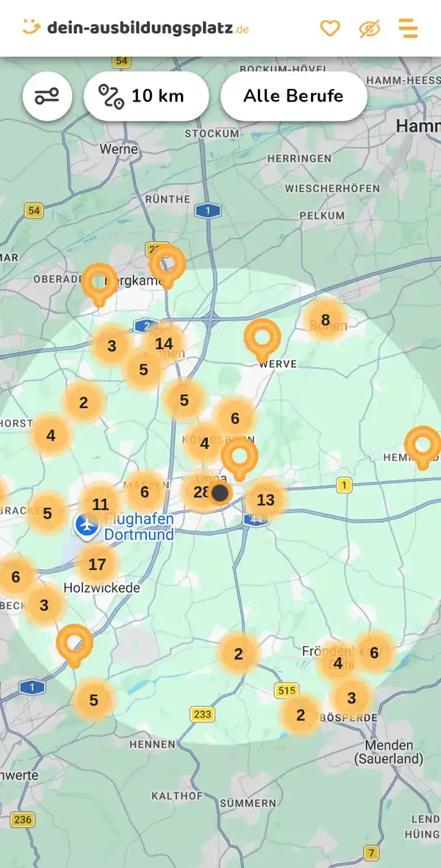Open the cluster marker with 11
The image size is (441, 868).
click(x=100, y=505)
